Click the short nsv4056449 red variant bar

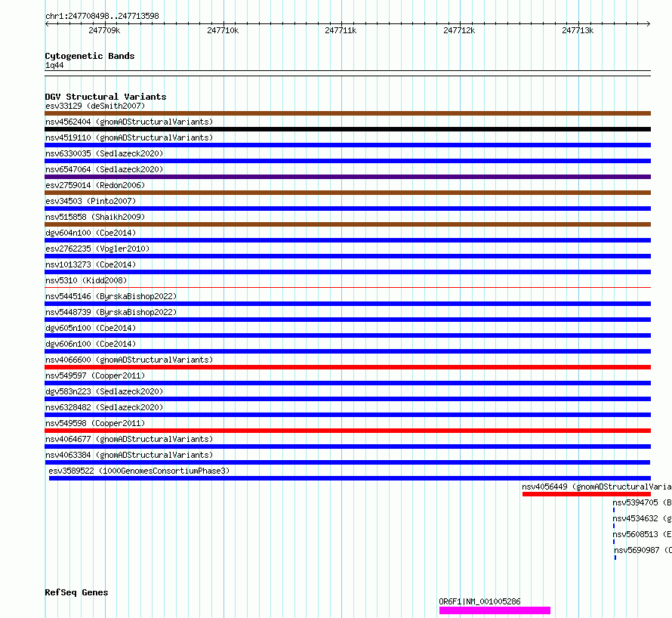pos(586,494)
